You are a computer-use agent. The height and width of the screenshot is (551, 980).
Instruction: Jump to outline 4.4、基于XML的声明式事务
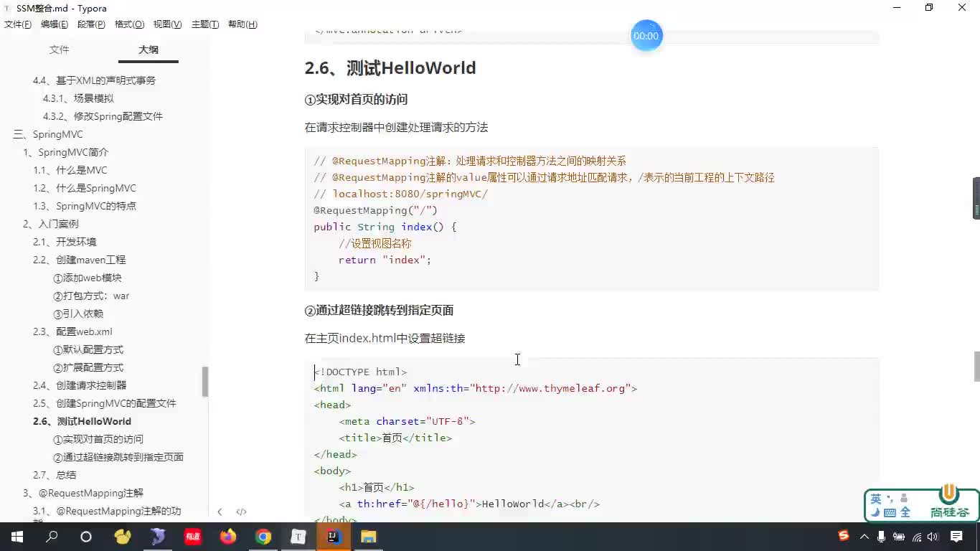pos(94,80)
